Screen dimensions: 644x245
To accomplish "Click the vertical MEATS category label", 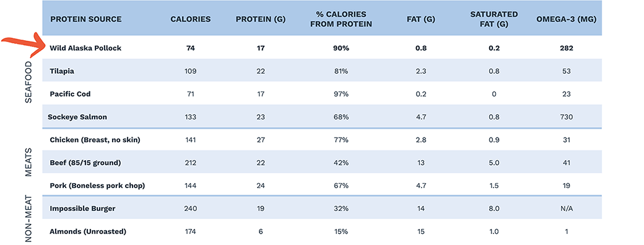I will click(28, 163).
